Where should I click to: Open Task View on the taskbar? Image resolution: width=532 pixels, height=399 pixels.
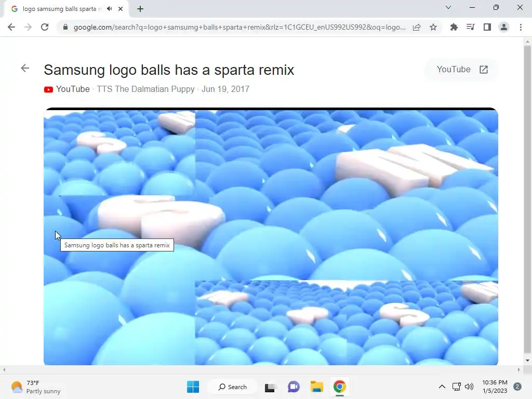(x=270, y=387)
